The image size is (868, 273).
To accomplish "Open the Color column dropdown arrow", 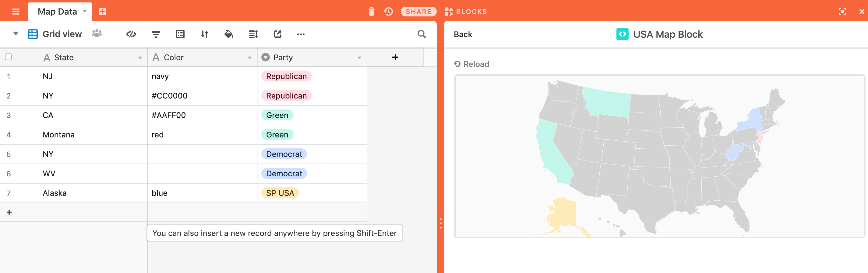I will tap(250, 58).
